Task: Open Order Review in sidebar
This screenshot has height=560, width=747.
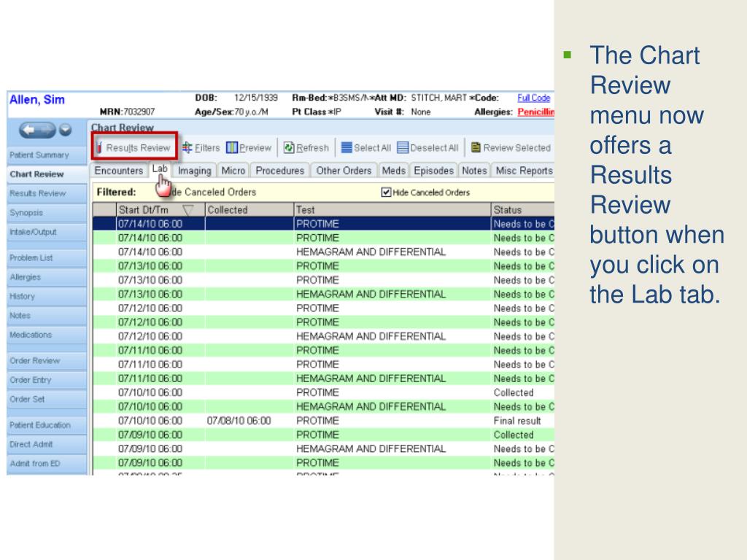Action: (47, 360)
